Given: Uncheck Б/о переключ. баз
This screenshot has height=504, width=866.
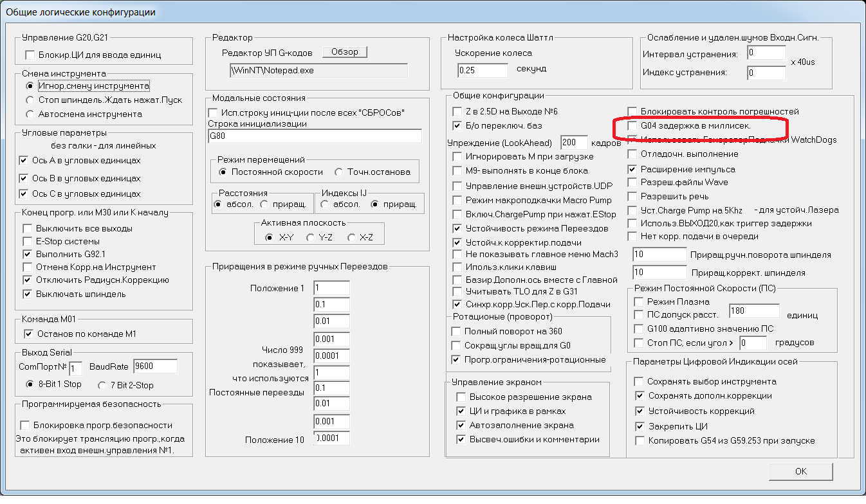Looking at the screenshot, I should pyautogui.click(x=457, y=125).
